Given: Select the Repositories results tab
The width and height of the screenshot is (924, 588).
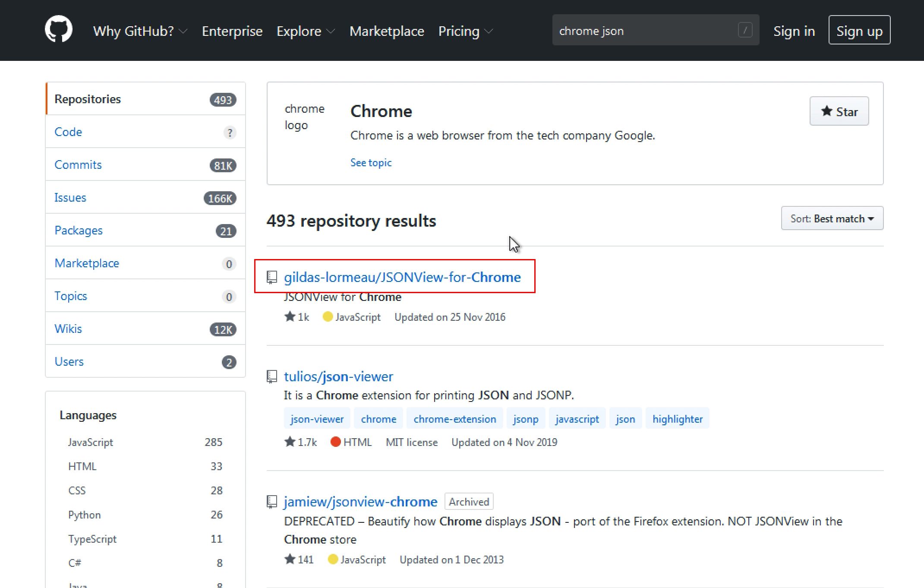Looking at the screenshot, I should [x=145, y=99].
